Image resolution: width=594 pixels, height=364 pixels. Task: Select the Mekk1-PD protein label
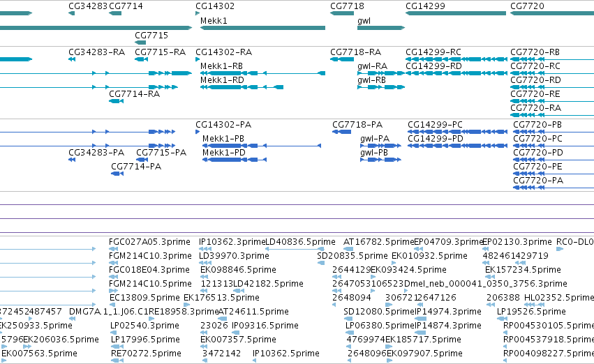[x=224, y=153]
